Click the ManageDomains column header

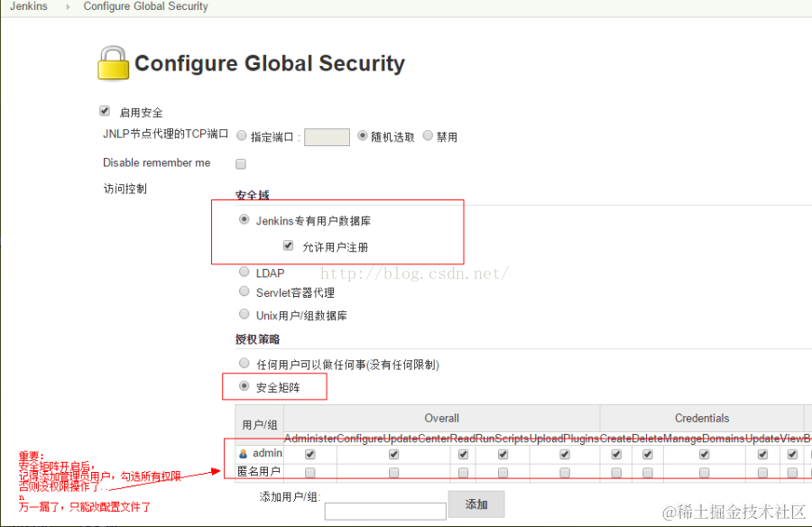(705, 439)
